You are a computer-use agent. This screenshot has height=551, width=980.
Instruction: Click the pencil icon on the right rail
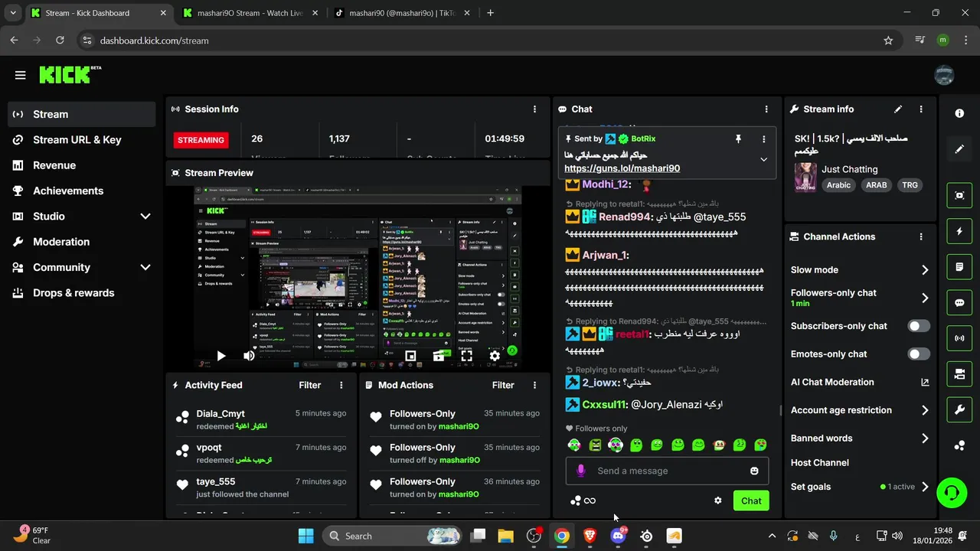959,149
